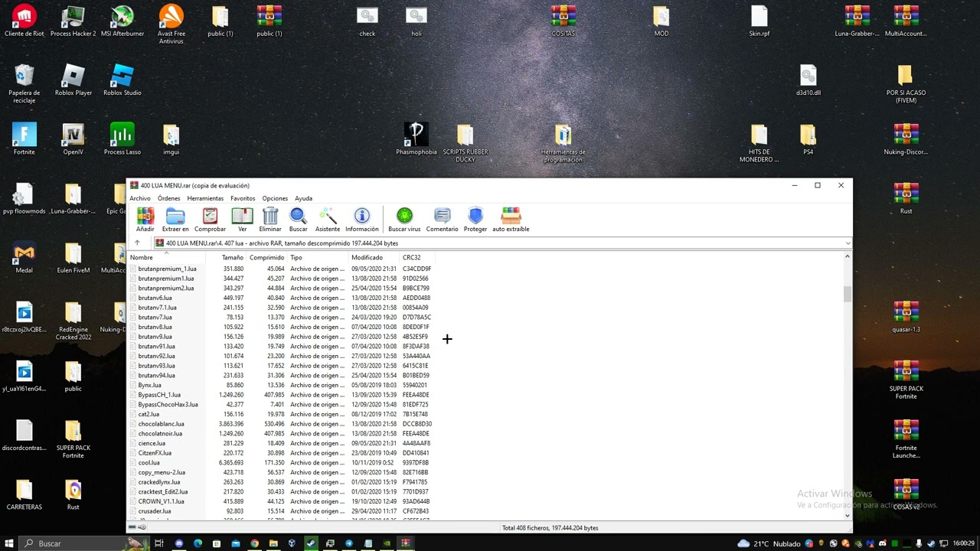The width and height of the screenshot is (980, 551).
Task: Open the Órdenes menu
Action: pos(169,198)
